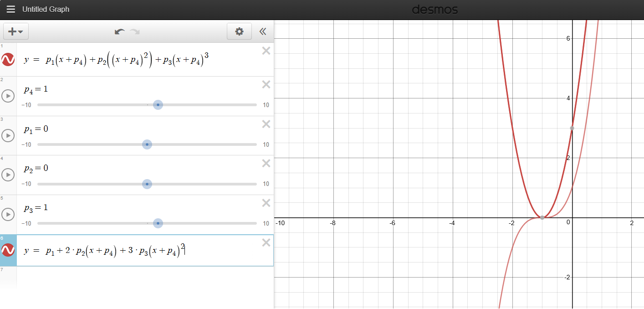The image size is (644, 309).
Task: Open graph settings gear
Action: pos(239,31)
